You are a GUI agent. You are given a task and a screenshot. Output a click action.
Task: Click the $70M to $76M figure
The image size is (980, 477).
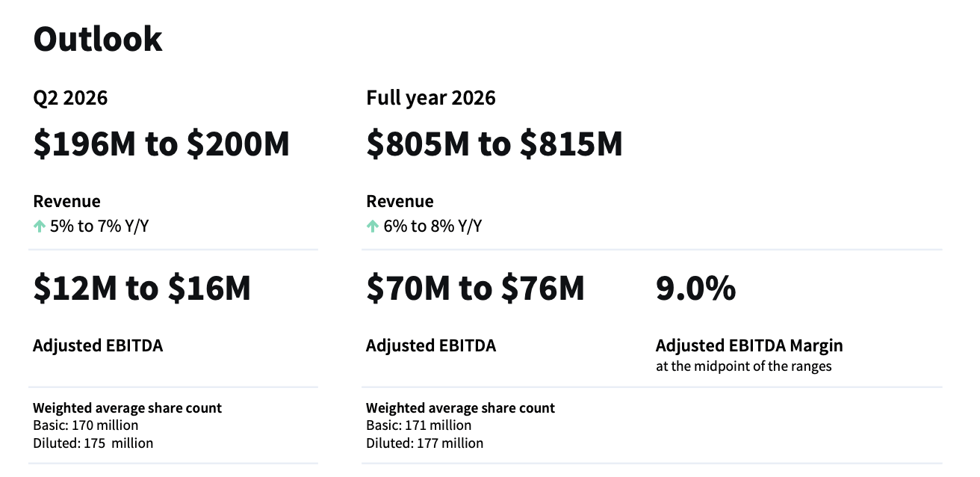point(475,289)
